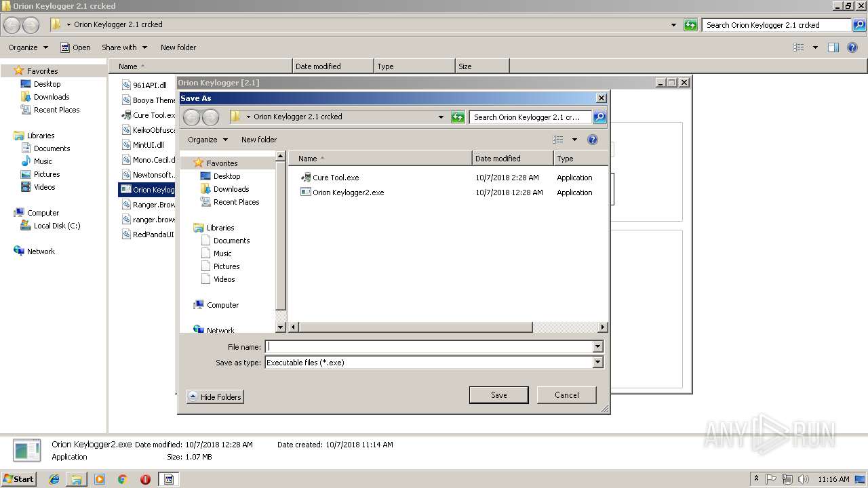Screen dimensions: 868x488
Task: Click Save As dialog refresh button
Action: click(458, 117)
